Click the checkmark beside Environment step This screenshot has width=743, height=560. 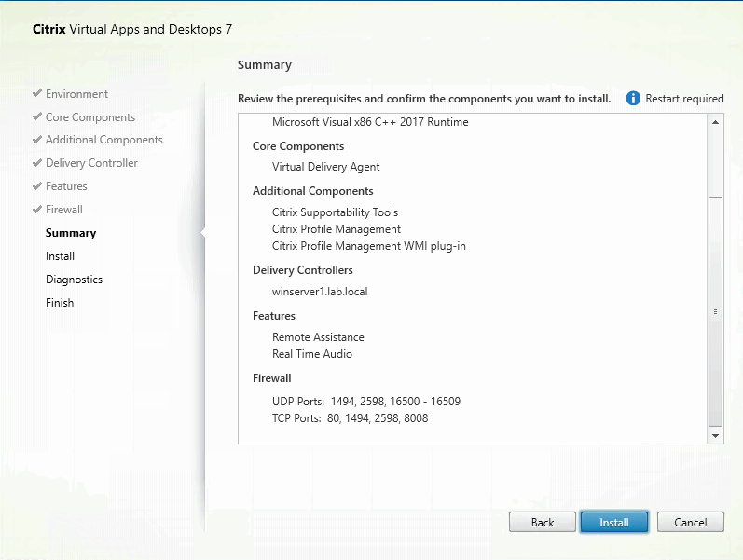click(37, 93)
